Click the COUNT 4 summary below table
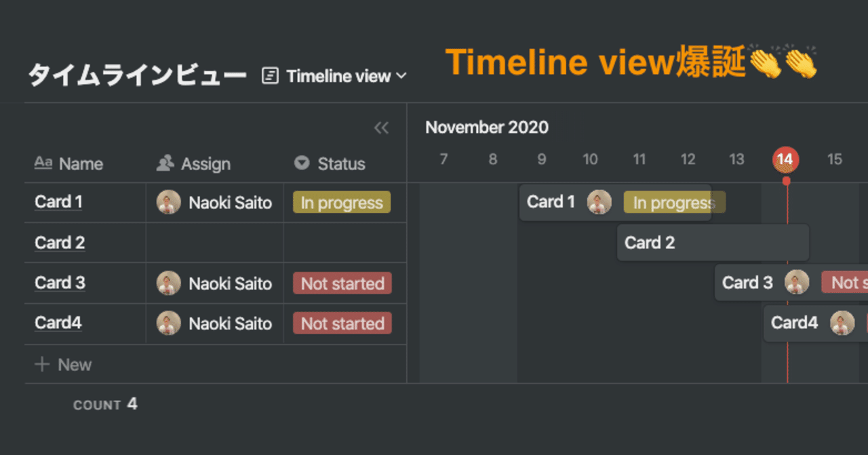This screenshot has width=868, height=455. click(105, 405)
